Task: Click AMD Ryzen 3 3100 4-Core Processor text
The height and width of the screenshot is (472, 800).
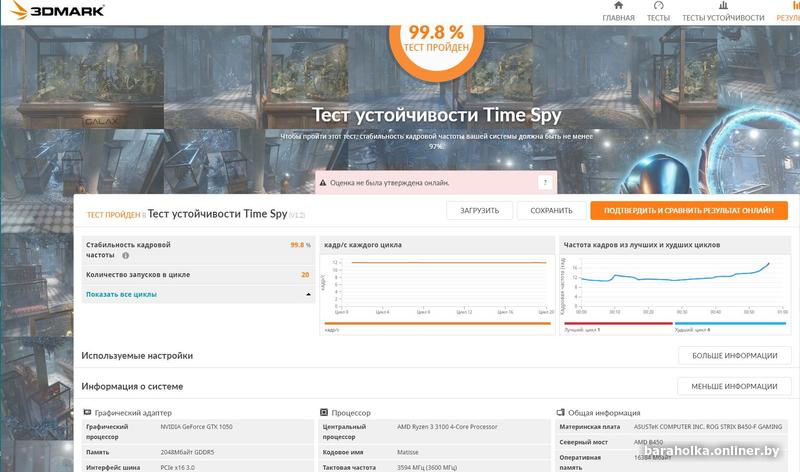Action: [447, 427]
